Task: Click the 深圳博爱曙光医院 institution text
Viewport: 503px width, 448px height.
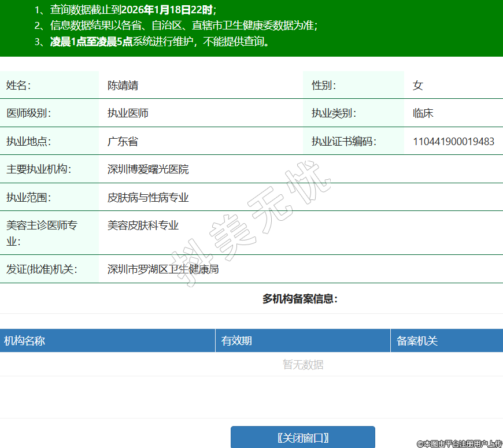Action: 148,169
